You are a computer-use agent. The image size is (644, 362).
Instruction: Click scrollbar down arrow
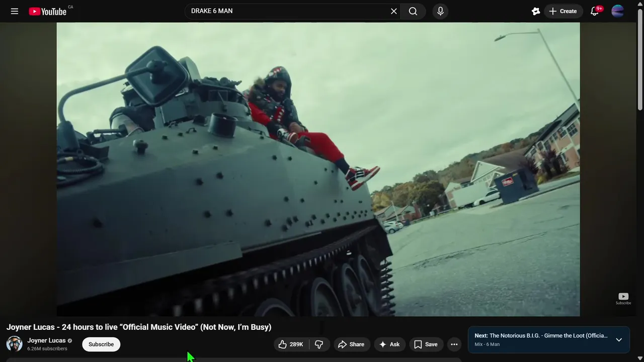pos(640,358)
